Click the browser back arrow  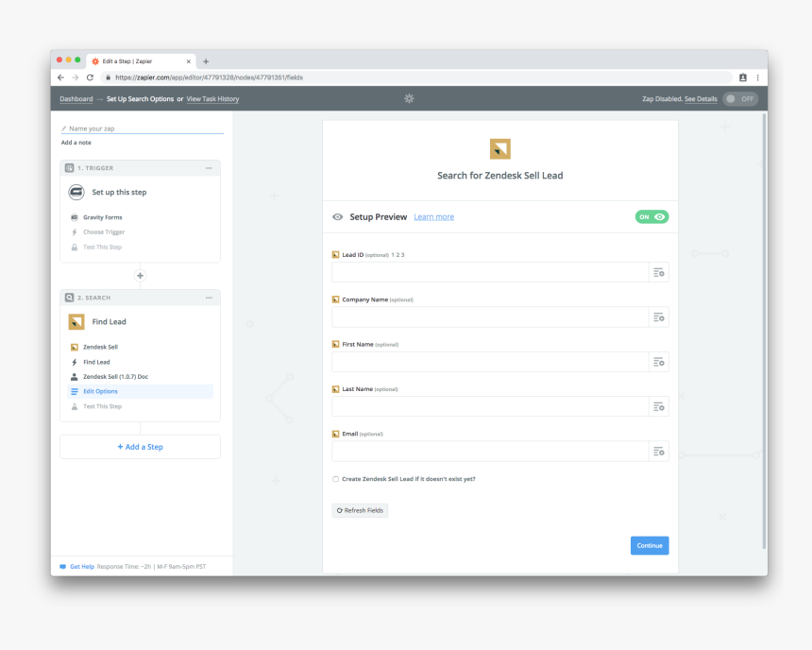tap(61, 77)
